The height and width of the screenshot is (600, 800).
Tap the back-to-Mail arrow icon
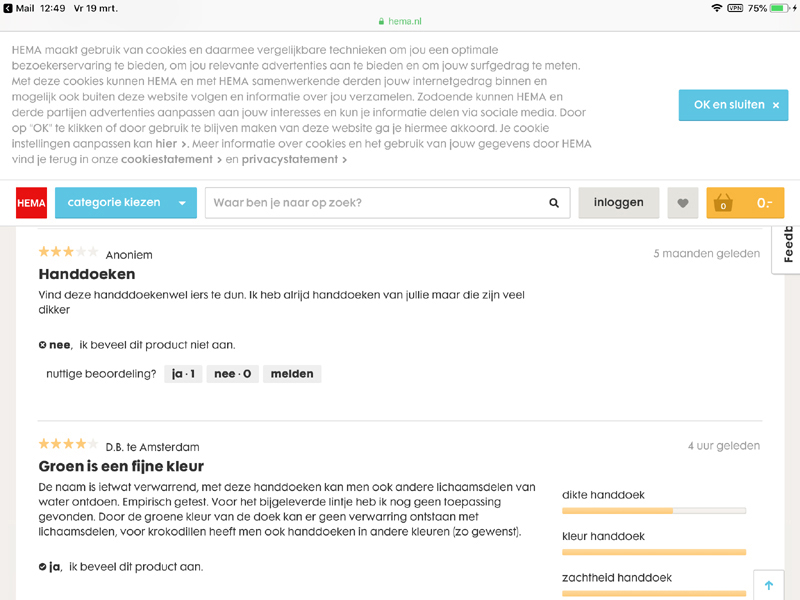8,8
